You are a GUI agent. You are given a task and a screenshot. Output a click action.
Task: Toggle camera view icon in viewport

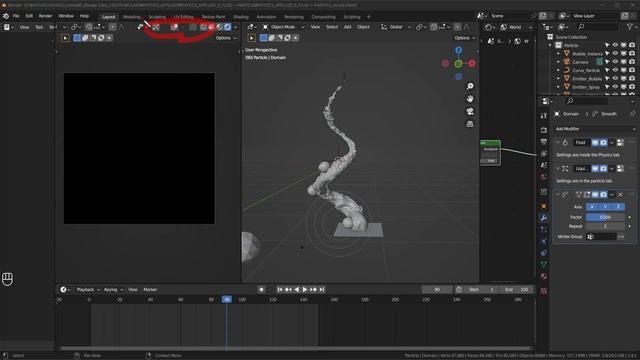coord(470,111)
